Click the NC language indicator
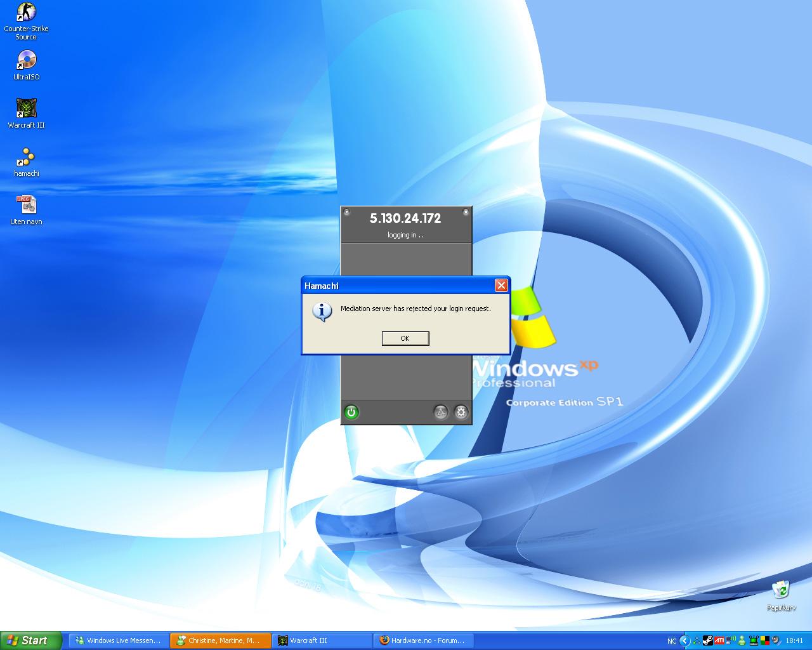This screenshot has height=650, width=812. (x=672, y=641)
